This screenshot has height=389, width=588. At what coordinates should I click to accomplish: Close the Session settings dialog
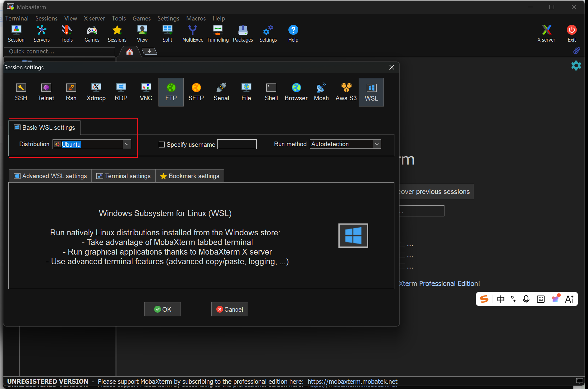392,67
